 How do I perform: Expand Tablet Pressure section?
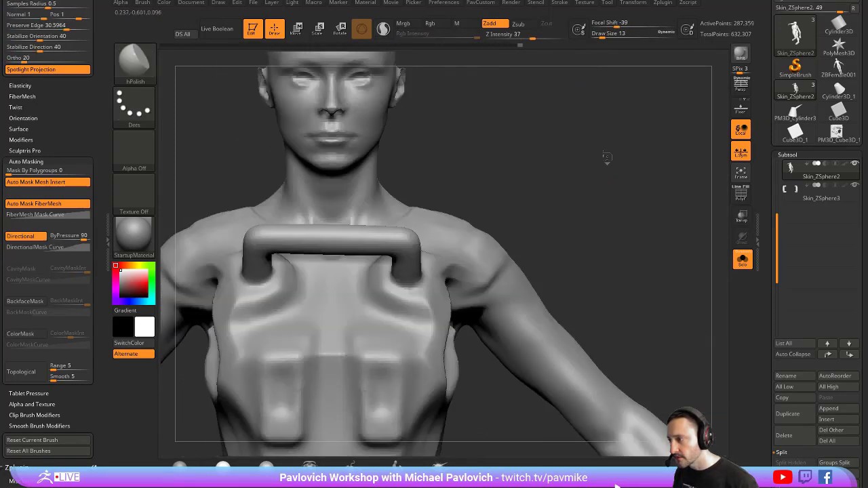tap(28, 393)
